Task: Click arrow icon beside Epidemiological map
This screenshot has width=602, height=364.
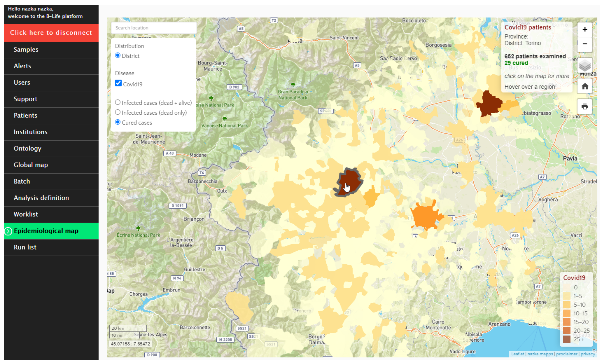Action: 8,231
